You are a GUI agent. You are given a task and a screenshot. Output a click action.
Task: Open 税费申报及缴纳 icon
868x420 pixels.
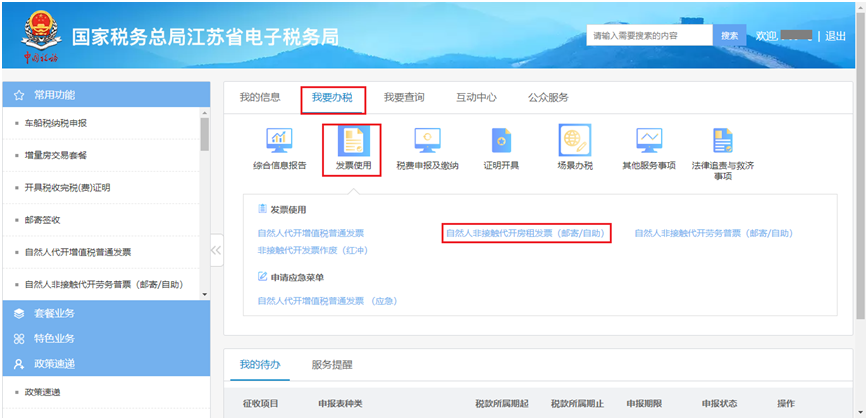pyautogui.click(x=427, y=141)
